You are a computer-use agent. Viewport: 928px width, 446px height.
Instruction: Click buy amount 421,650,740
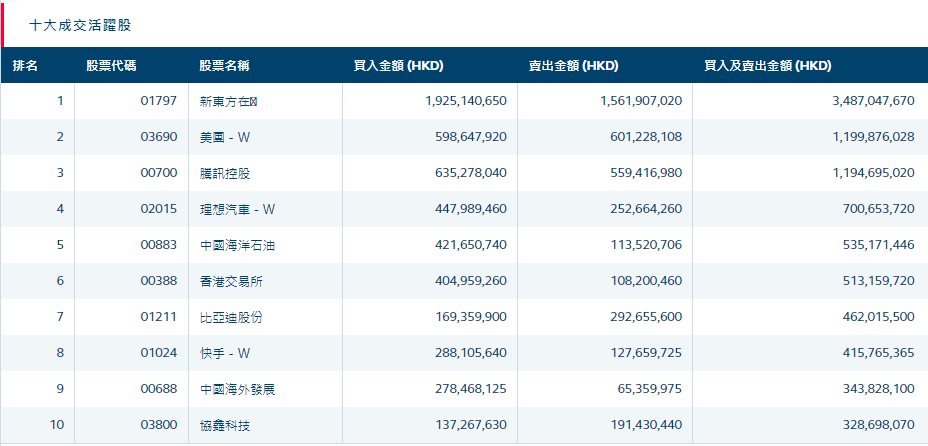point(473,245)
